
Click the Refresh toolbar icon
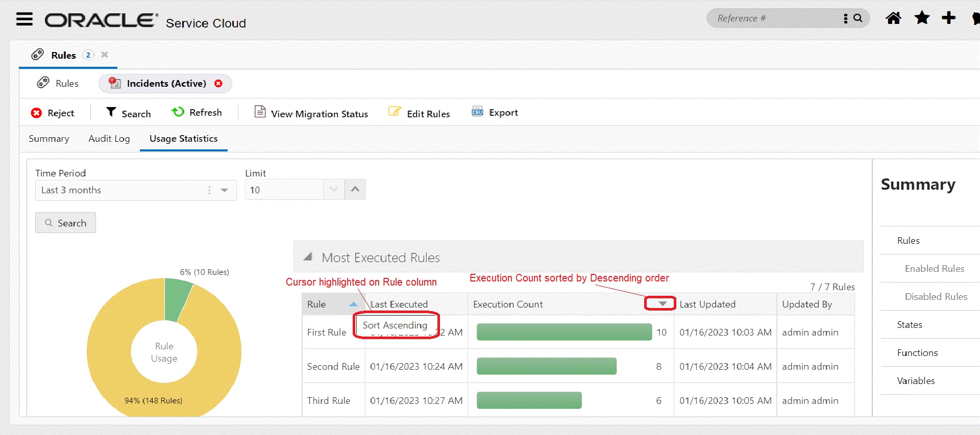(x=178, y=112)
